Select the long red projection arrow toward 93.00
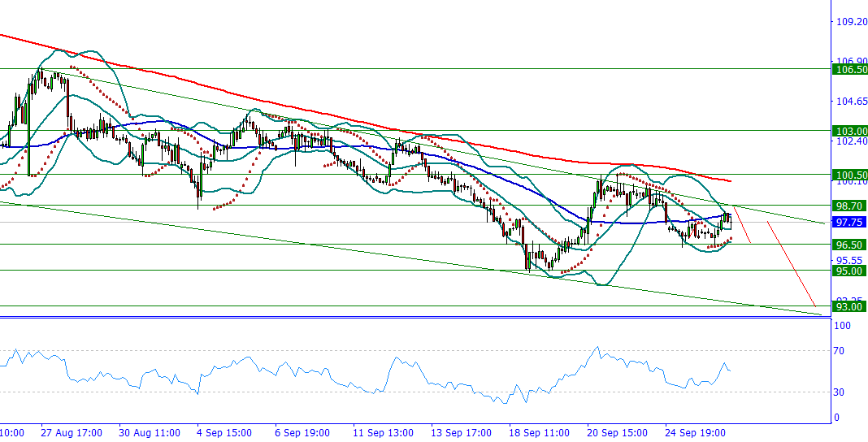Image resolution: width=868 pixels, height=442 pixels. pos(791,263)
